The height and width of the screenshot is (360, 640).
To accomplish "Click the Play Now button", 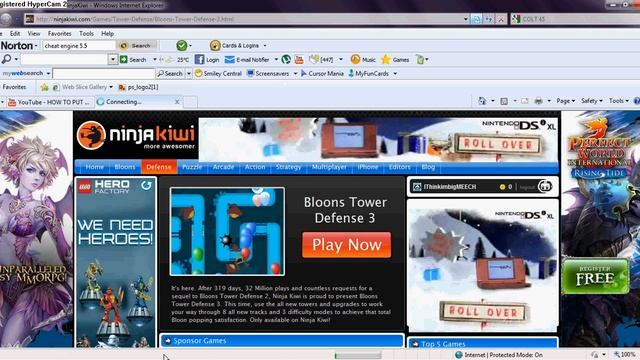I will [x=347, y=245].
